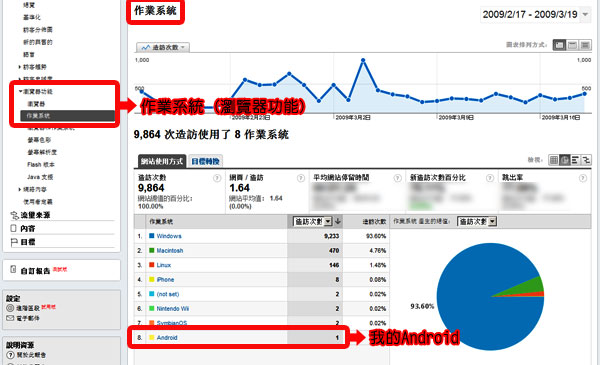This screenshot has height=365, width=600.
Task: Click the 146 visits value for Linux
Action: tap(334, 265)
